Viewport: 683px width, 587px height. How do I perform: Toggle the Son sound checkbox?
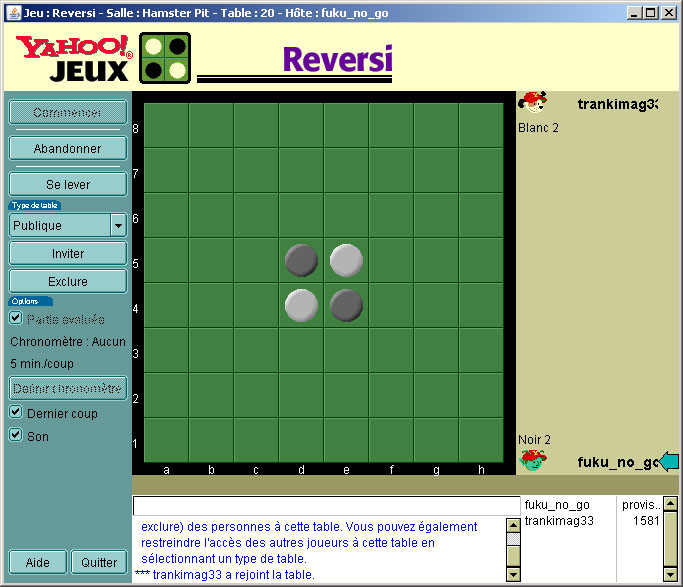(16, 435)
